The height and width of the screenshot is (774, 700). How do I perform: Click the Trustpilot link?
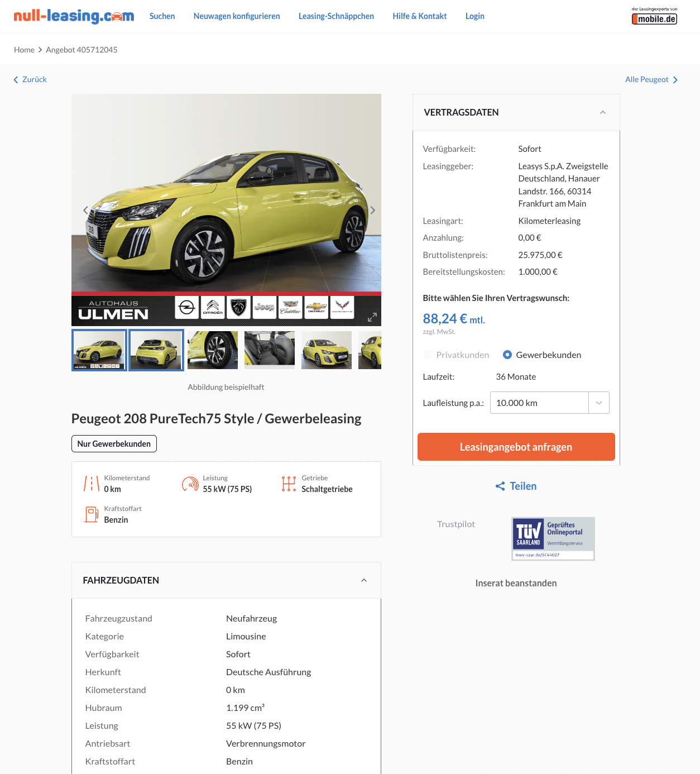tap(456, 524)
